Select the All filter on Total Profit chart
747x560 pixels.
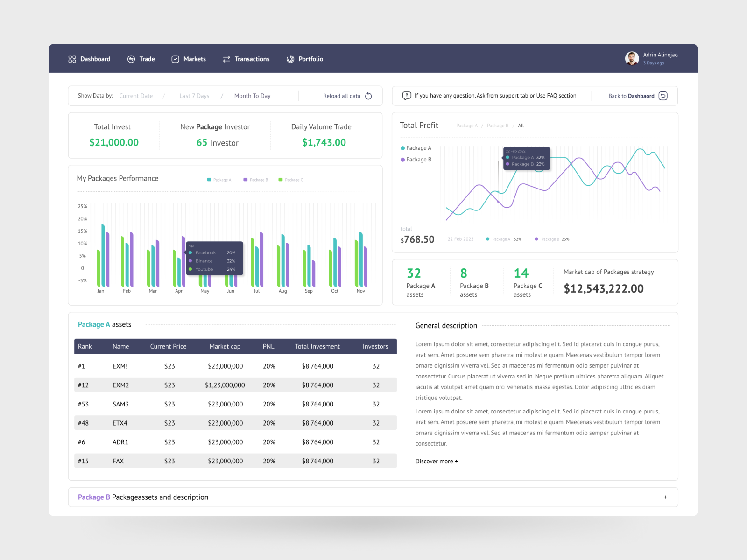click(x=521, y=126)
